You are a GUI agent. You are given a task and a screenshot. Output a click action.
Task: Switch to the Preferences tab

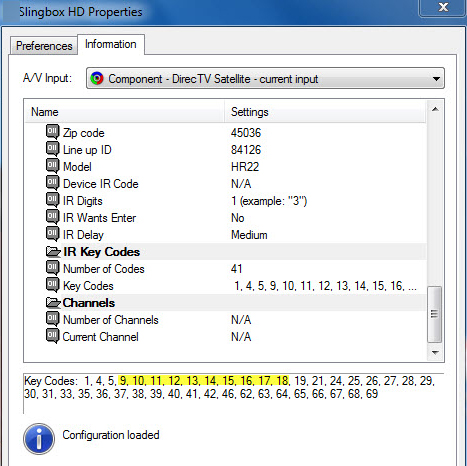pyautogui.click(x=44, y=46)
